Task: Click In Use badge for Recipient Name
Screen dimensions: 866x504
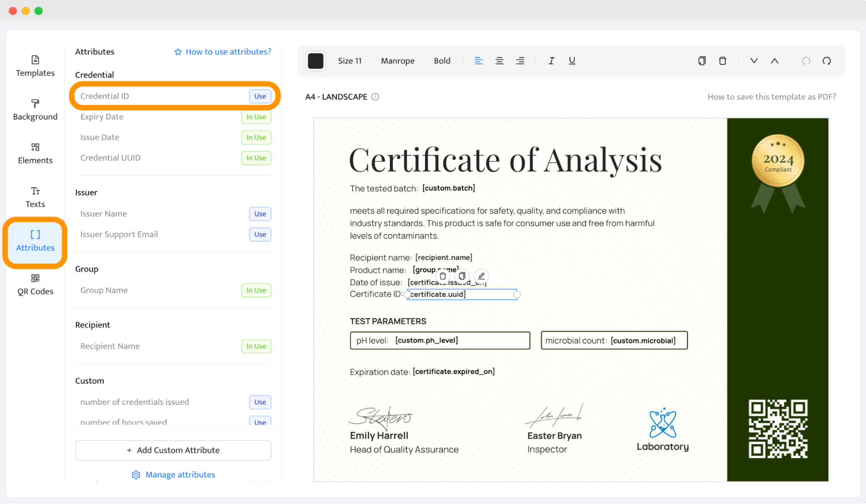Action: pos(256,346)
